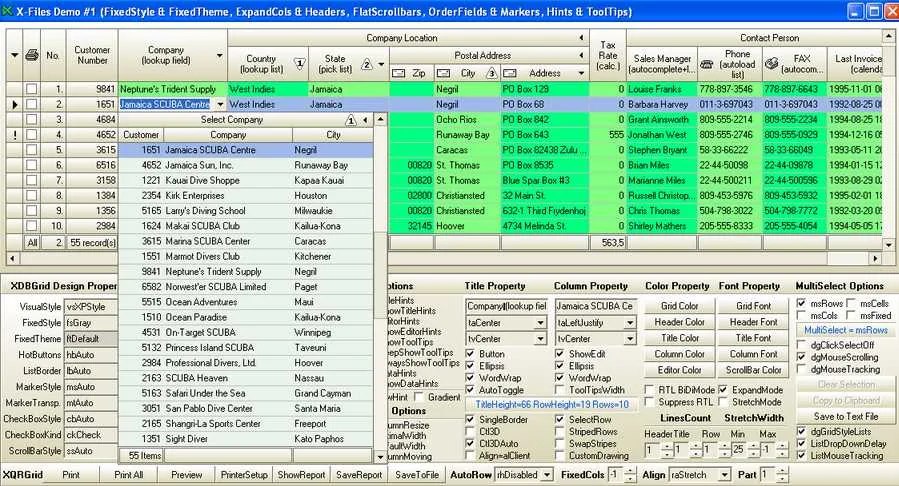
Task: Click the exclamation marker on row 4
Action: [15, 135]
